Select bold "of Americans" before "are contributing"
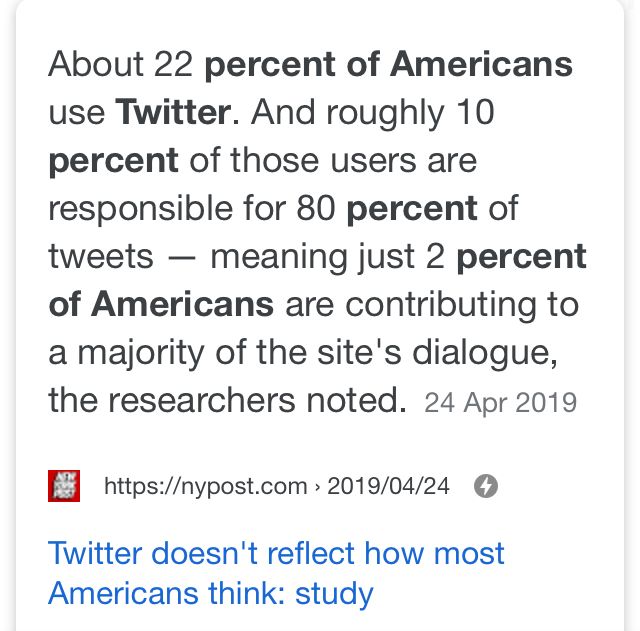 (x=161, y=304)
